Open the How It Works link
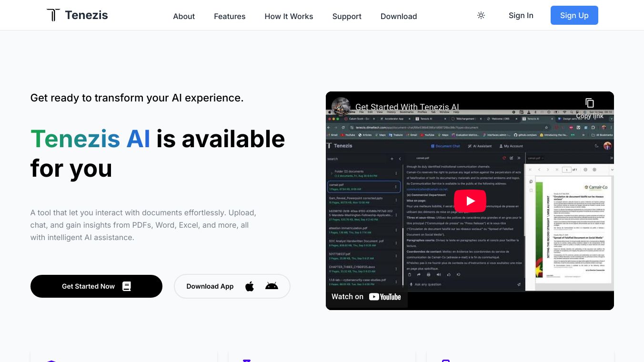644x362 pixels. (289, 16)
